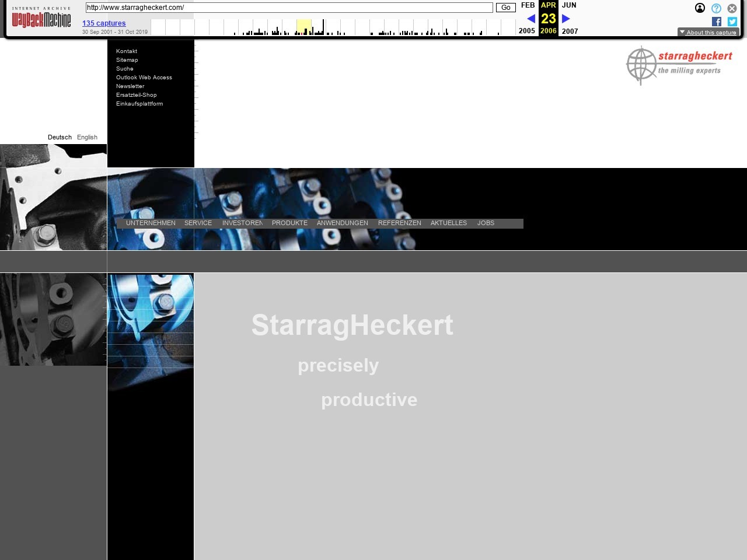Select the highlighted 2006 timeline segment
Screen dimensions: 747x560
click(303, 27)
